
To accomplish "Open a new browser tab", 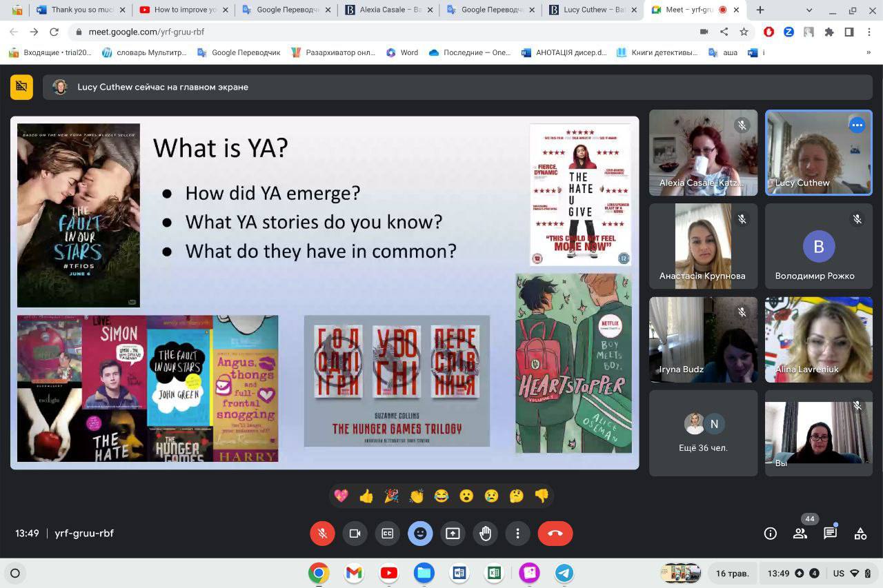I will point(760,10).
